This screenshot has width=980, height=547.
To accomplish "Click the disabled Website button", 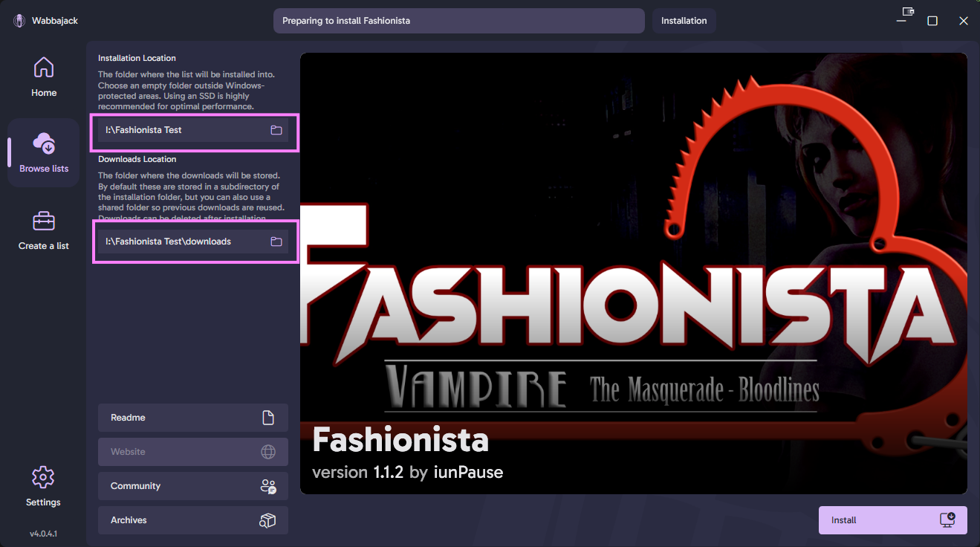I will click(x=192, y=452).
